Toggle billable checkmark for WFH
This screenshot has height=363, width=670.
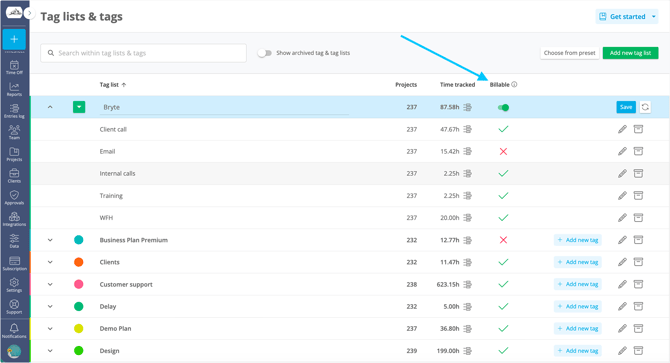(x=503, y=218)
